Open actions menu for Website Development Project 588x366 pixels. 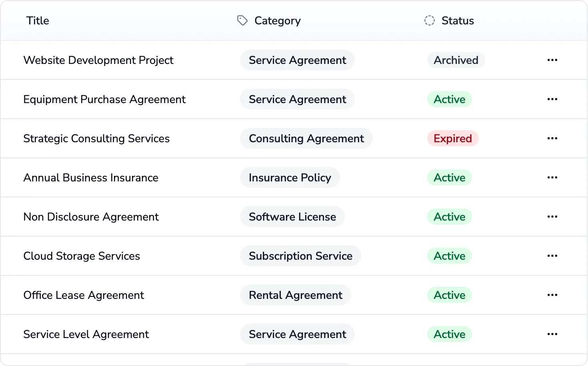(552, 60)
